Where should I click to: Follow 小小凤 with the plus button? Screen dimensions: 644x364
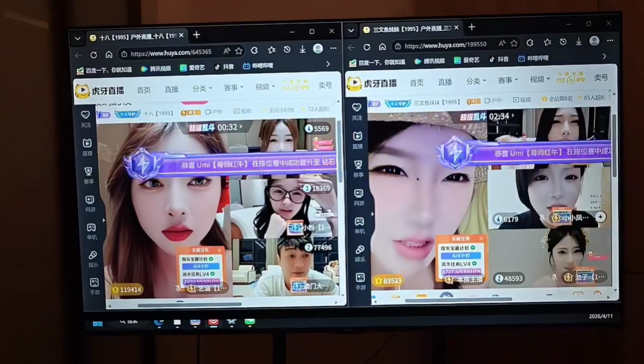pyautogui.click(x=601, y=217)
